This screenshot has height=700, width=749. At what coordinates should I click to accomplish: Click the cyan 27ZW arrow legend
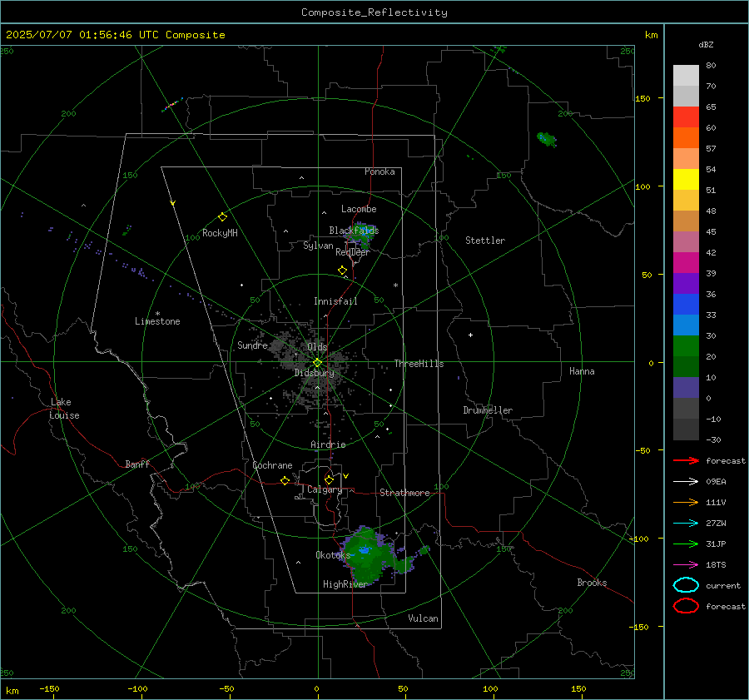pos(686,524)
